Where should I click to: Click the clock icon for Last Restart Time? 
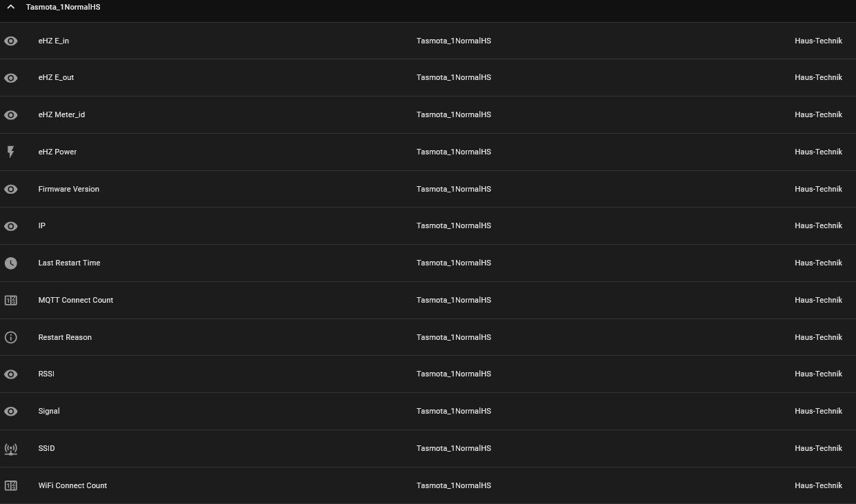pos(11,263)
